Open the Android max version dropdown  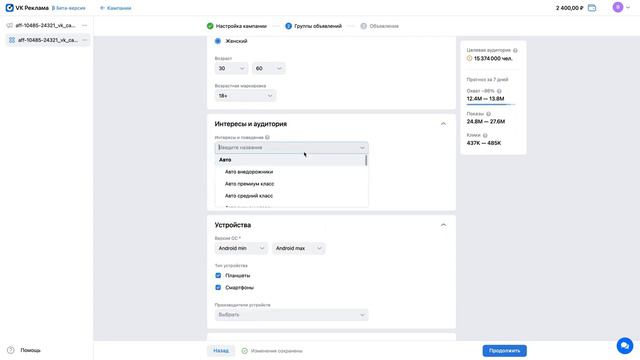pos(298,248)
